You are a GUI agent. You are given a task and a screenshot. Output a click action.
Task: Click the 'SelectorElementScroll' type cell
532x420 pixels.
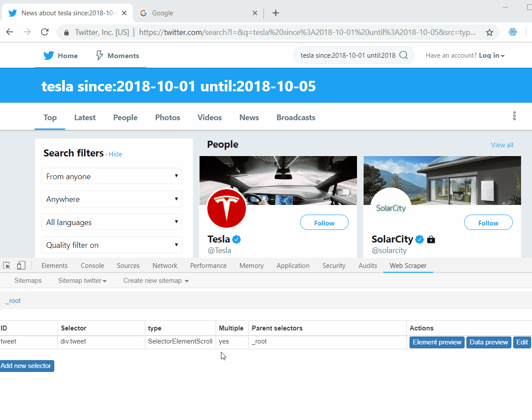pos(180,342)
